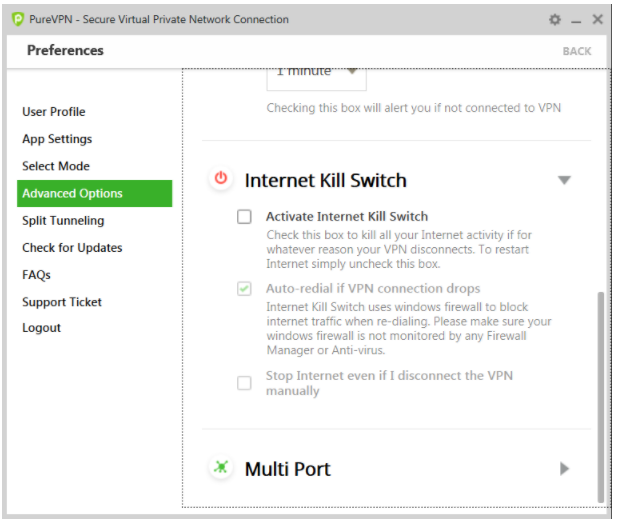This screenshot has width=618, height=523.
Task: Click 'Checking this box will alert you' text
Action: click(x=413, y=108)
